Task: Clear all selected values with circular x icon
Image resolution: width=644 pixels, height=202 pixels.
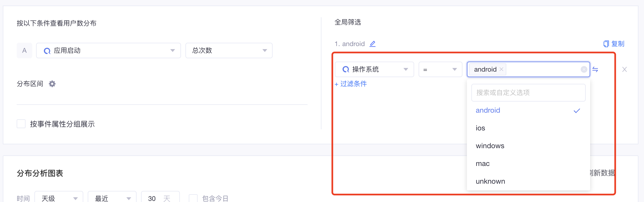Action: 584,69
